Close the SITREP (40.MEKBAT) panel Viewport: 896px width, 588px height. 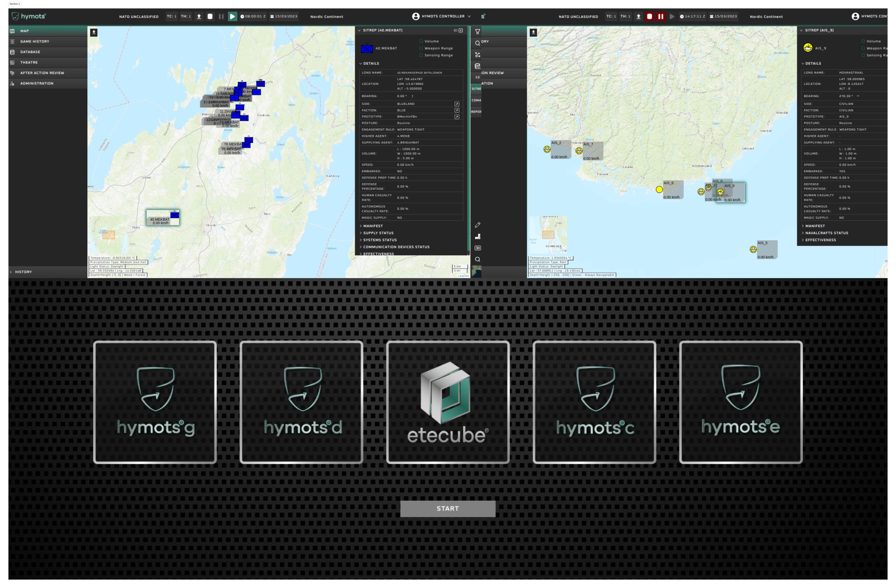[x=461, y=31]
